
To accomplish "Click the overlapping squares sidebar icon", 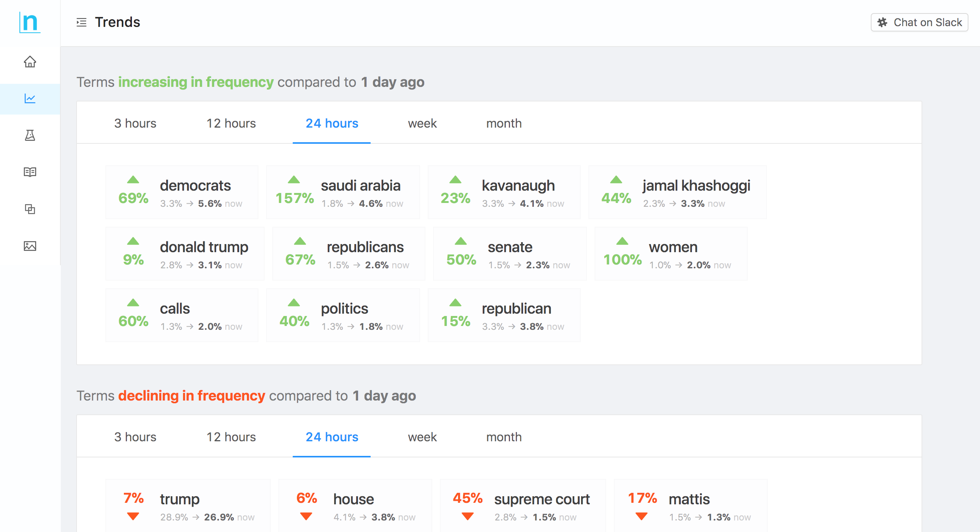I will click(30, 209).
